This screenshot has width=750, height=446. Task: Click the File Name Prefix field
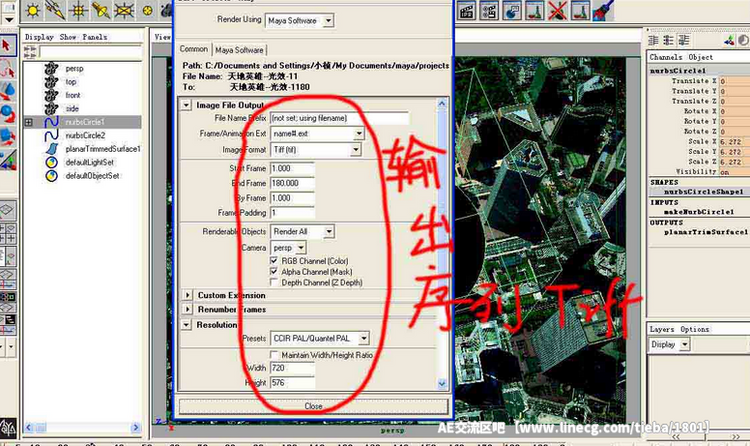click(x=339, y=118)
